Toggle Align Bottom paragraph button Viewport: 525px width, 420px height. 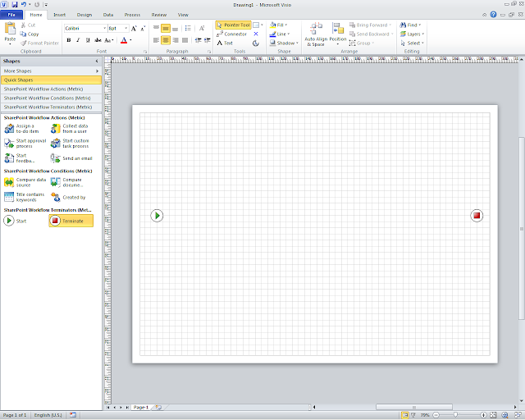pos(175,28)
